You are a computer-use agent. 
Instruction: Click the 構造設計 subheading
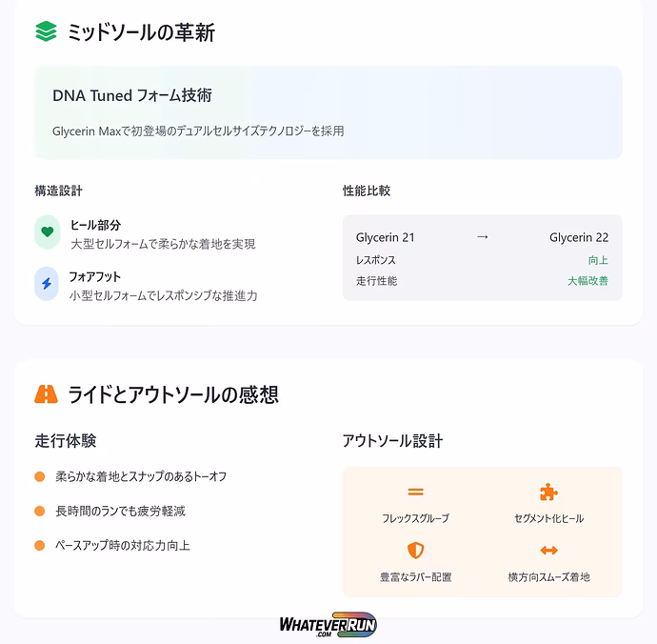tap(59, 191)
